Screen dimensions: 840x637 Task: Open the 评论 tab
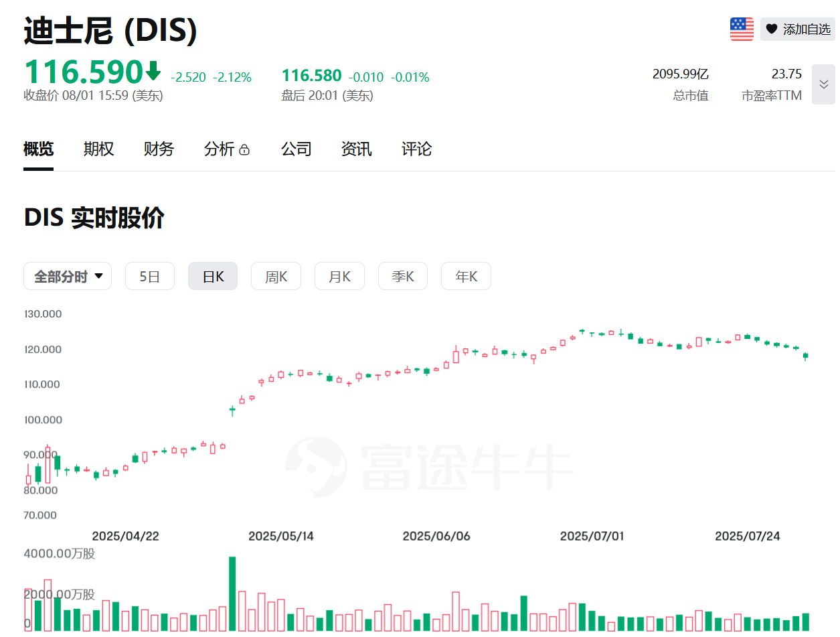click(417, 149)
